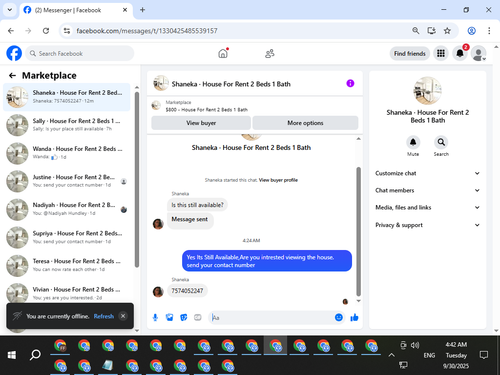Open the Windows Start button
Viewport: 500px width, 375px height.
[12, 355]
